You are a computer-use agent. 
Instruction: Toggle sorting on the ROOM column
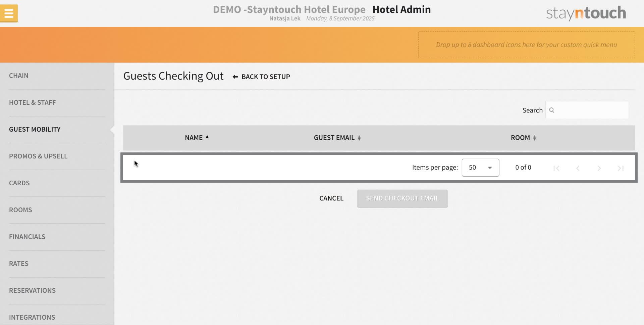click(x=523, y=138)
